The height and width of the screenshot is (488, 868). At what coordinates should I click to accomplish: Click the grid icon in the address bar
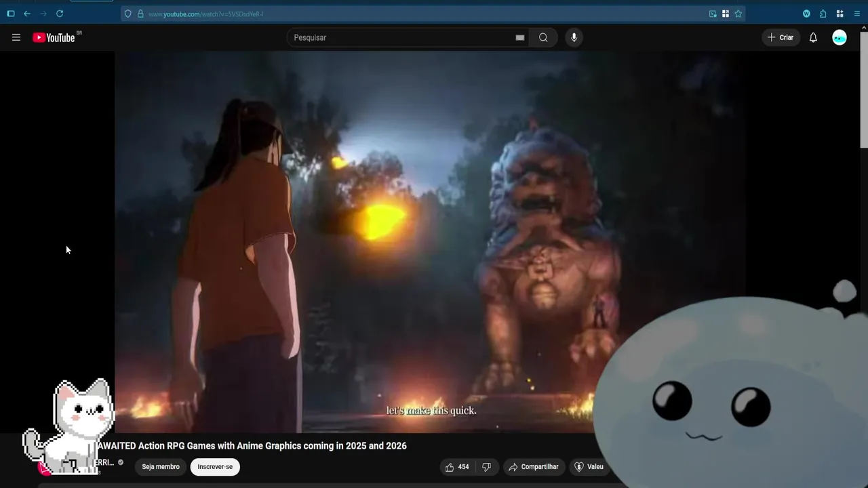726,14
